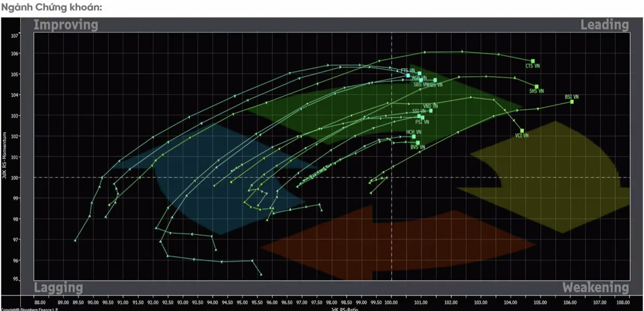Viewport: 644px width, 311px height.
Task: Click the BVS VN data point marker
Action: coord(418,143)
